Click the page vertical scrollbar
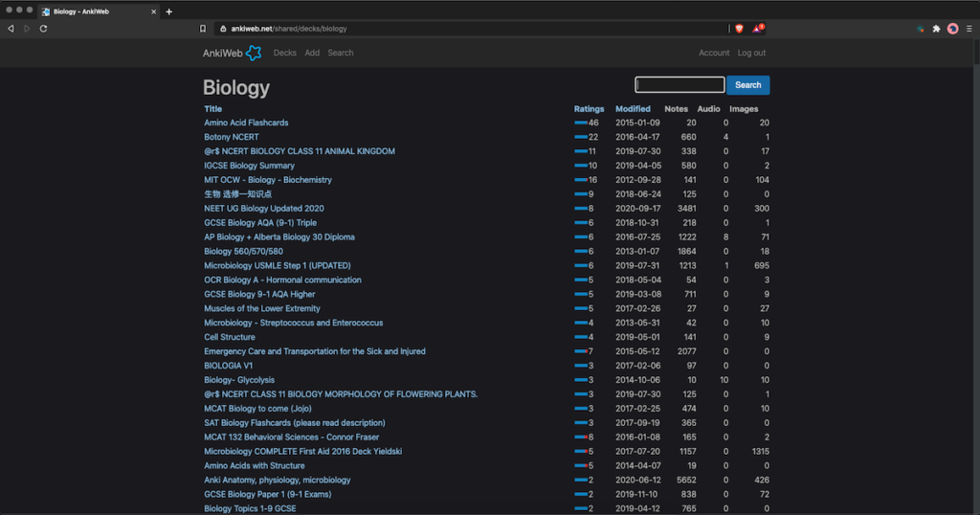Screen dimensions: 980x515 (x=976, y=52)
